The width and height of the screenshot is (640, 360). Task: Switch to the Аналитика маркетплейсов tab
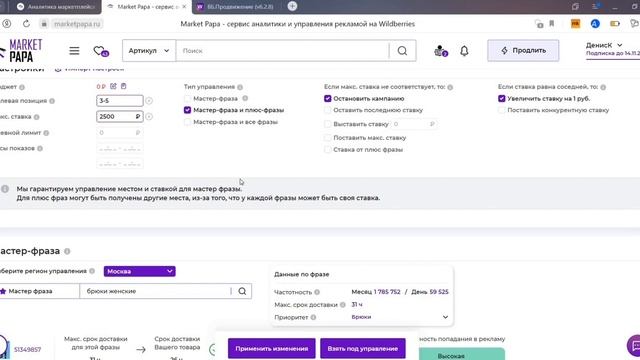coord(55,7)
